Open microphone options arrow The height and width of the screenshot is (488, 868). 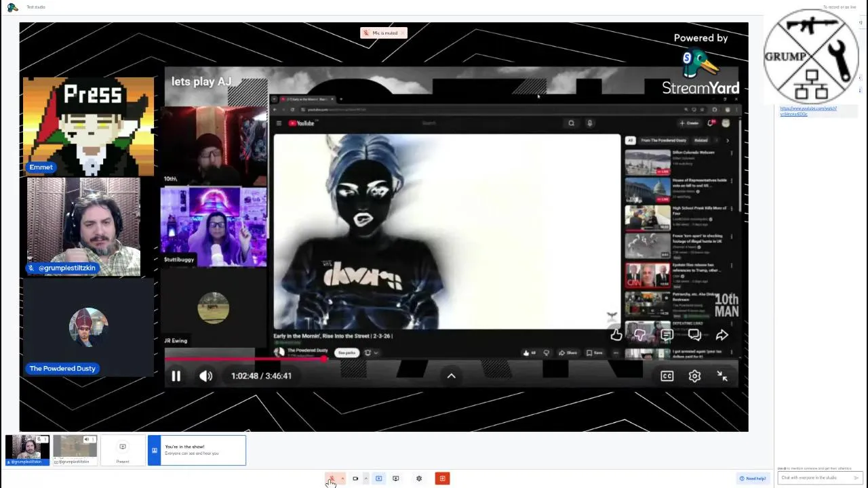tap(342, 479)
